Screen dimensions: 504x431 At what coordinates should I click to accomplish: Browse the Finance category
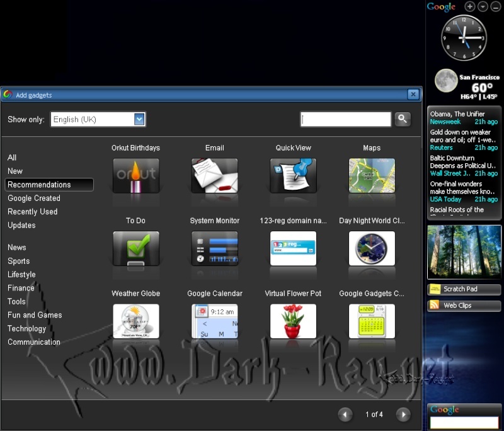(x=21, y=288)
